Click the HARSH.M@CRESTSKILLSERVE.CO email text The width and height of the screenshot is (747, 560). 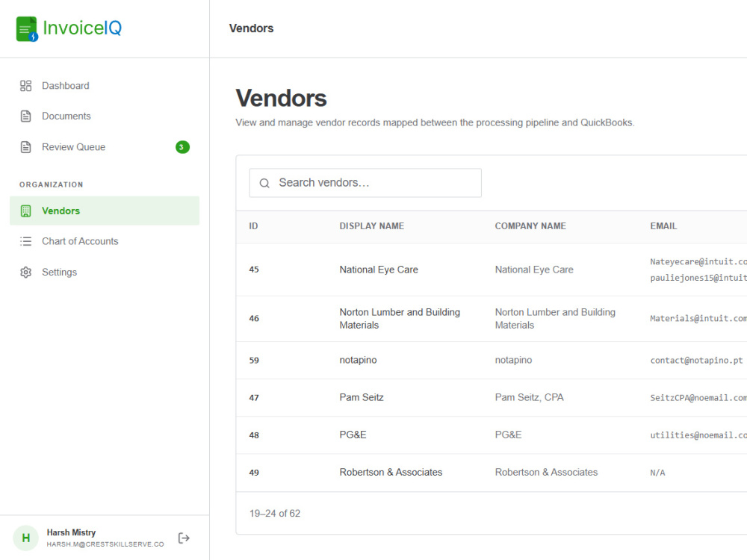(x=105, y=544)
